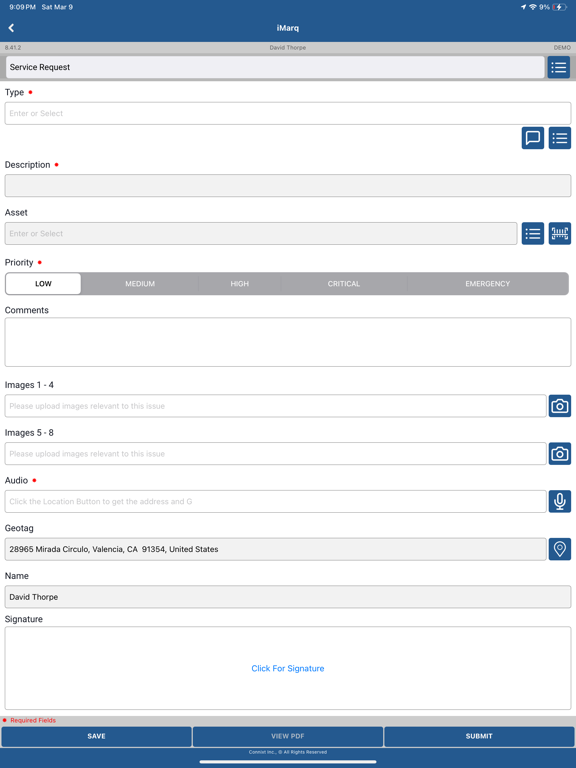Tap the iMarq title in header
Screen dimensions: 576x768
(x=288, y=28)
